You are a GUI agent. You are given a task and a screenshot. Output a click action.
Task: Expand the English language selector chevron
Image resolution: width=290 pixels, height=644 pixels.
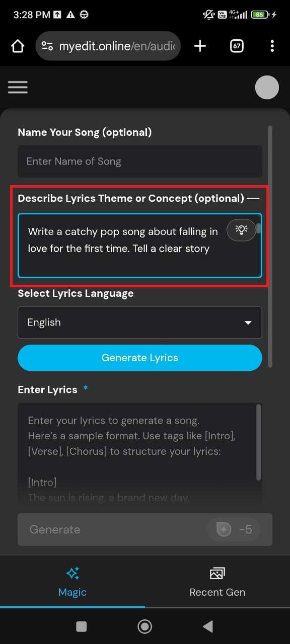click(x=248, y=323)
